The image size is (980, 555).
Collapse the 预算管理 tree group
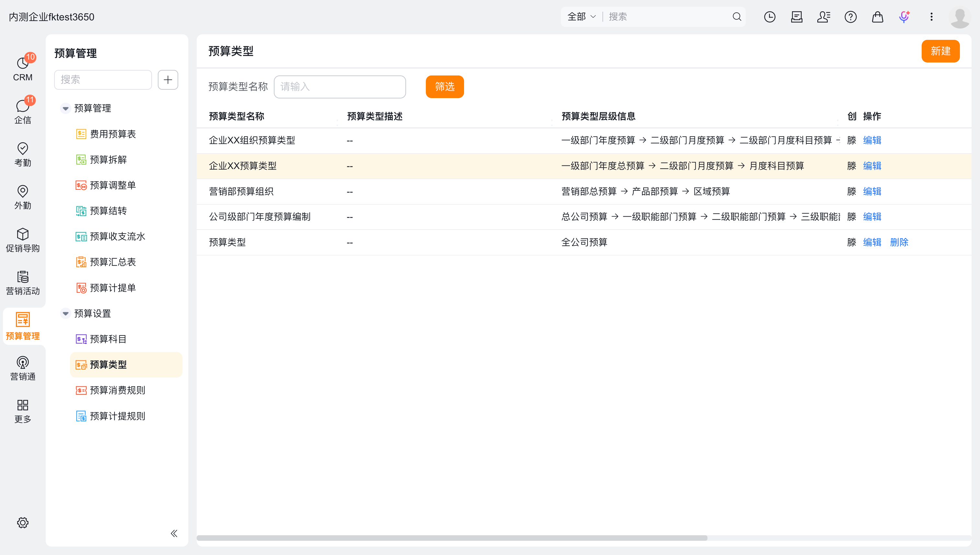[65, 108]
